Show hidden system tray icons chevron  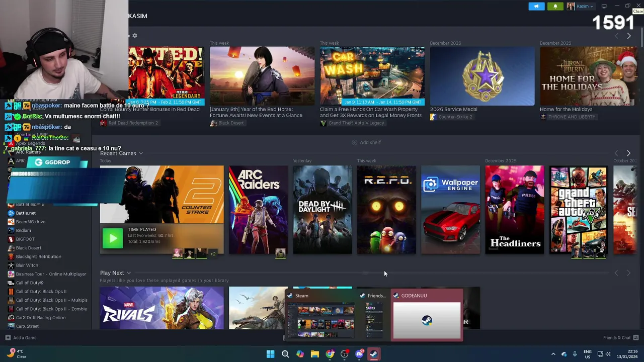click(x=553, y=354)
